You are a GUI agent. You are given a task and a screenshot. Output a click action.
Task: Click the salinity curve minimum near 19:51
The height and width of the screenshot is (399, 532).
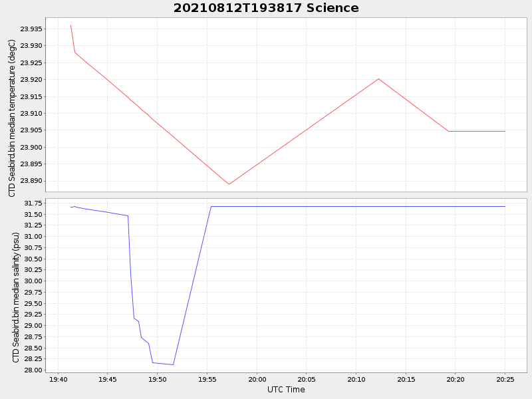pyautogui.click(x=174, y=364)
